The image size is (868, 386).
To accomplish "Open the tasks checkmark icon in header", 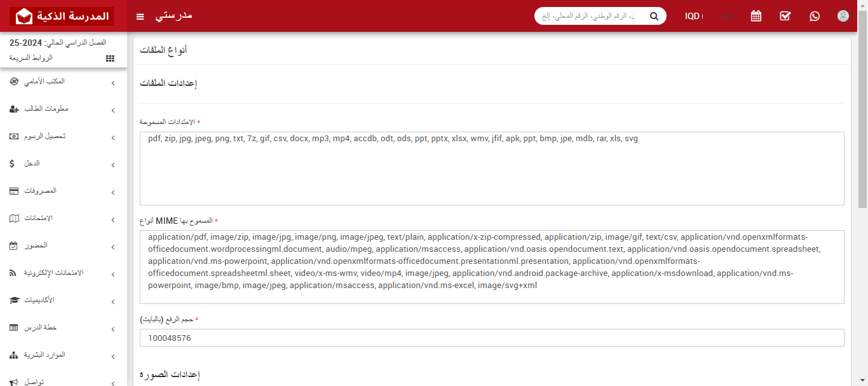I will tap(785, 16).
